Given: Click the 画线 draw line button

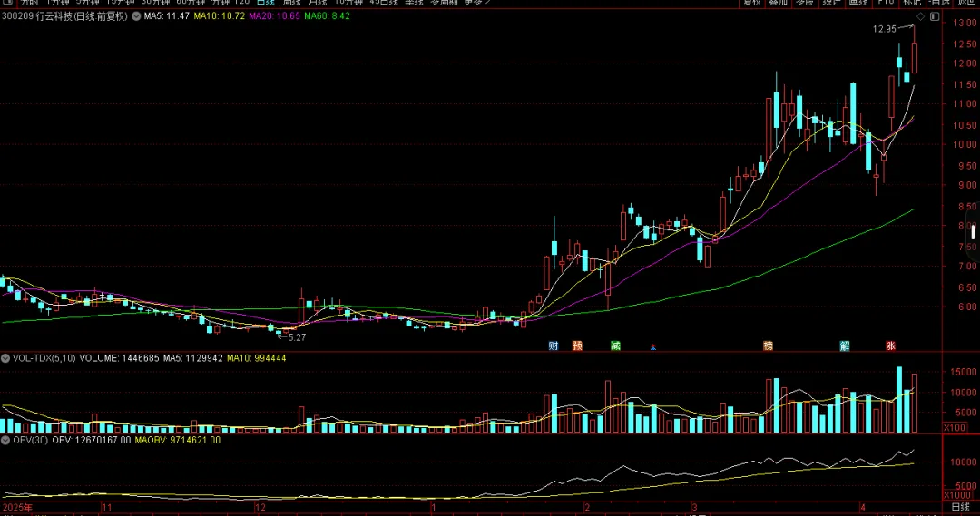Looking at the screenshot, I should [858, 3].
